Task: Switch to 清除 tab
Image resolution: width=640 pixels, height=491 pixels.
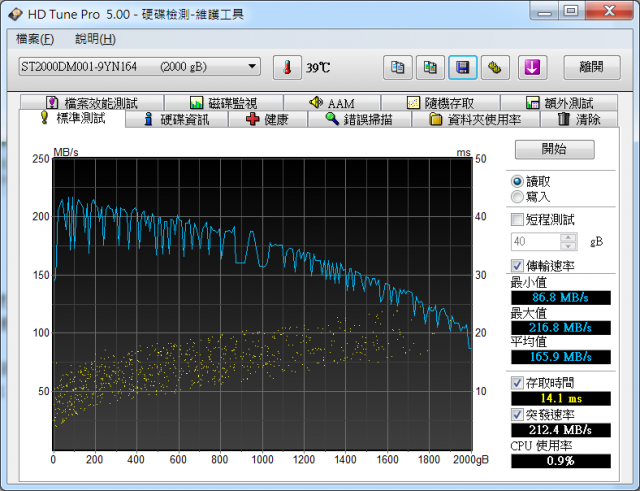Action: (x=579, y=120)
